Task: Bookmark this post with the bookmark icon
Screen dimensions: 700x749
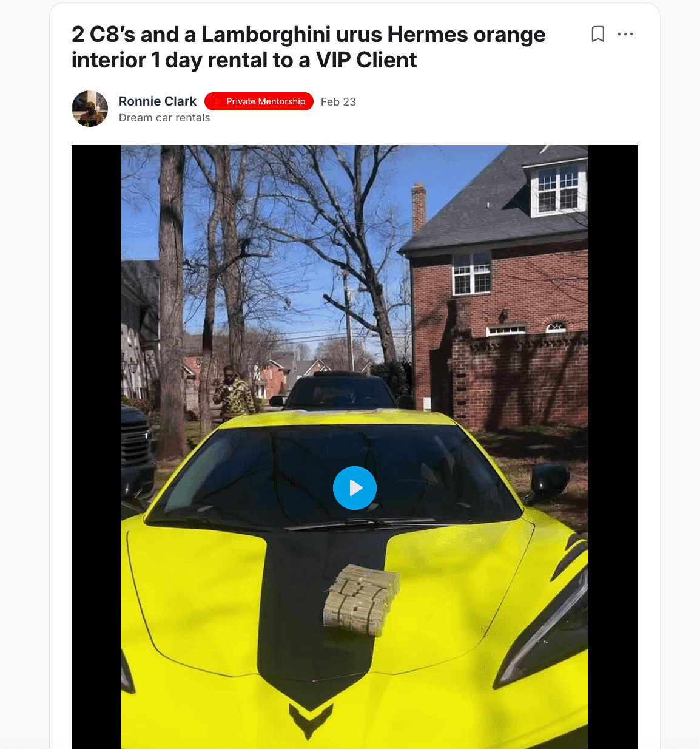Action: (x=597, y=34)
